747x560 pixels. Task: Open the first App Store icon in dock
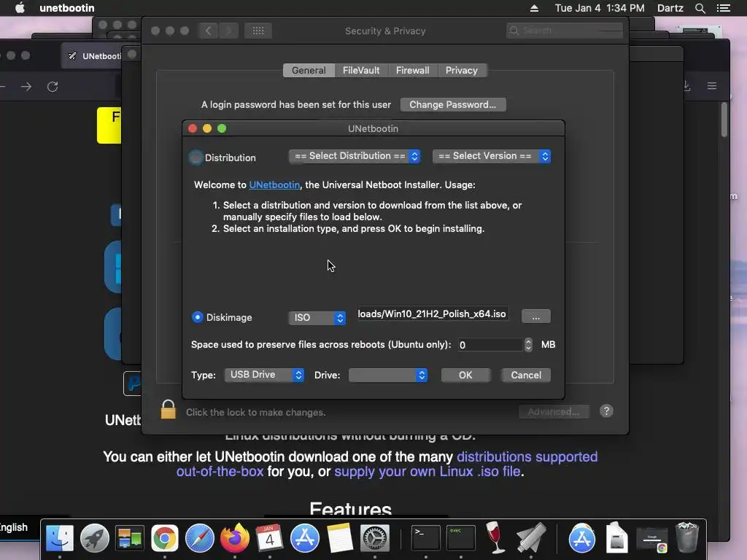305,538
